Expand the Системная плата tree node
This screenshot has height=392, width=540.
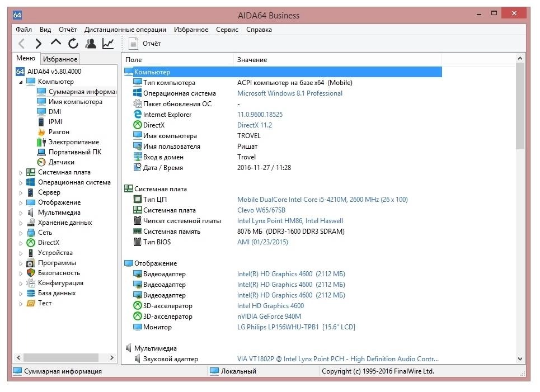coord(21,173)
